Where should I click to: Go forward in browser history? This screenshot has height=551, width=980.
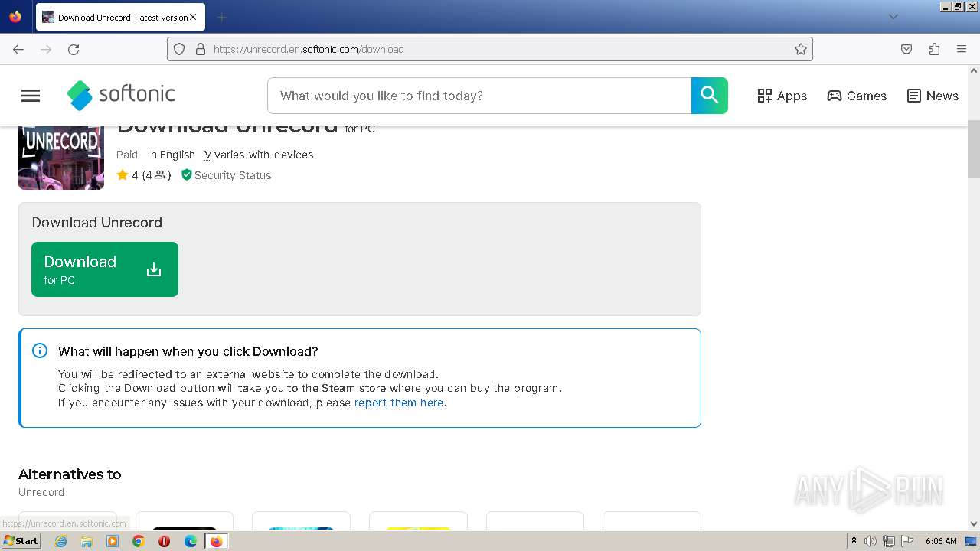pos(46,49)
